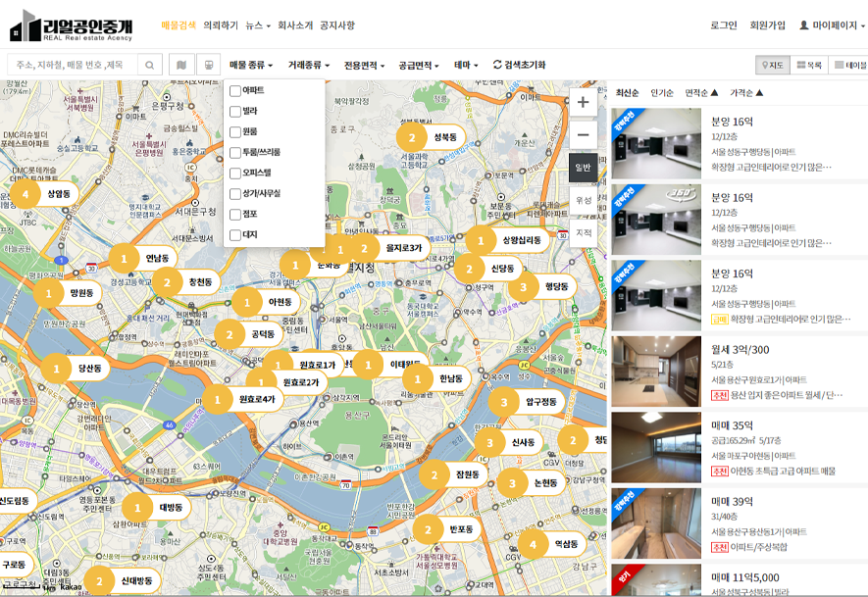This screenshot has height=597, width=868.
Task: Click the subway search icon
Action: click(x=208, y=65)
